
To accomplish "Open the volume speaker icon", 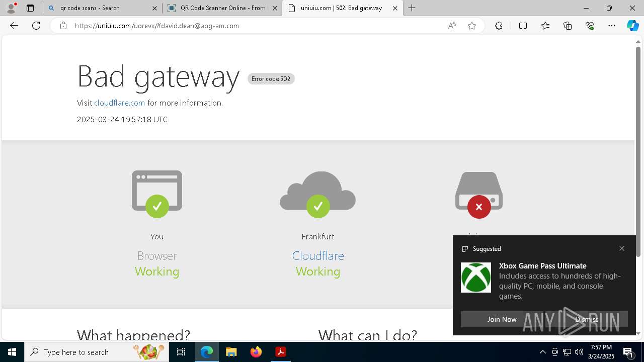I will point(579,352).
